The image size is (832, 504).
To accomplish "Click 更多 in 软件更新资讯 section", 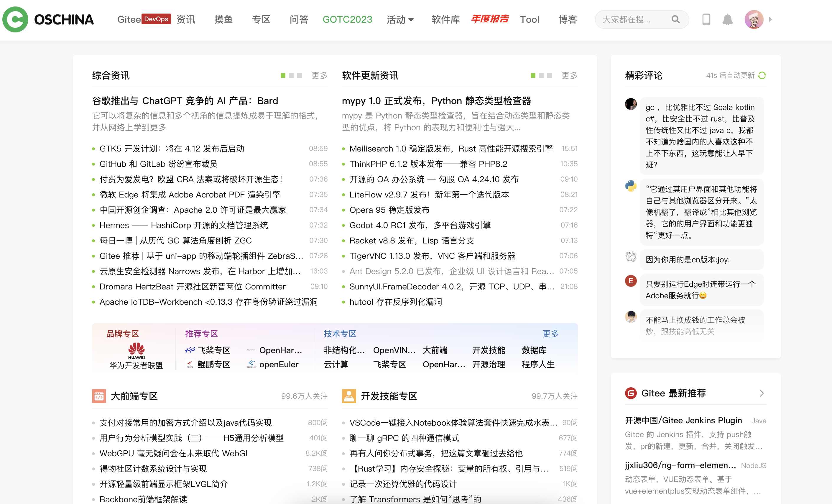I will (x=569, y=75).
